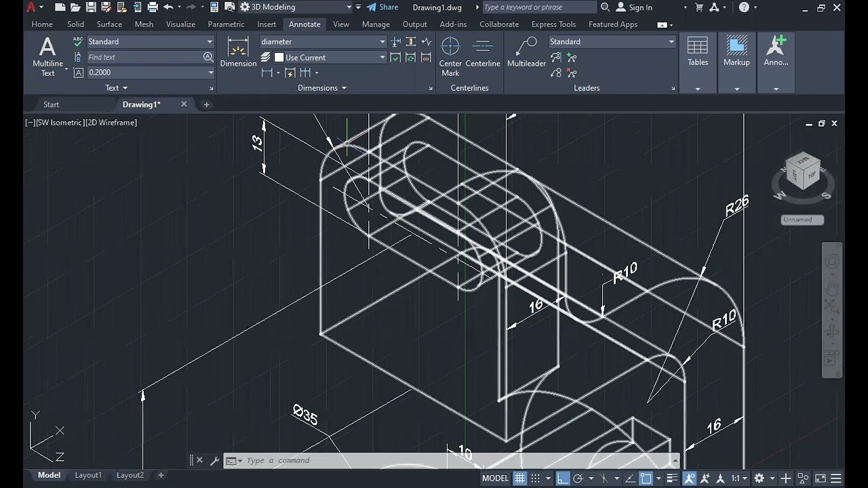The height and width of the screenshot is (488, 868).
Task: Toggle snap mode dots icon
Action: click(536, 479)
